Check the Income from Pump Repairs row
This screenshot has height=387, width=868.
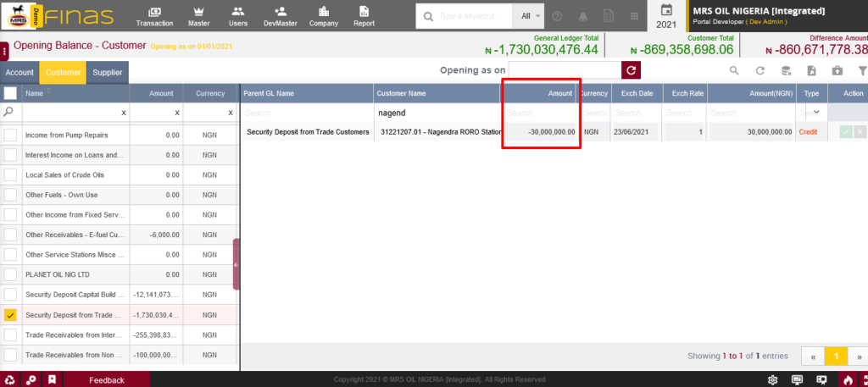10,135
